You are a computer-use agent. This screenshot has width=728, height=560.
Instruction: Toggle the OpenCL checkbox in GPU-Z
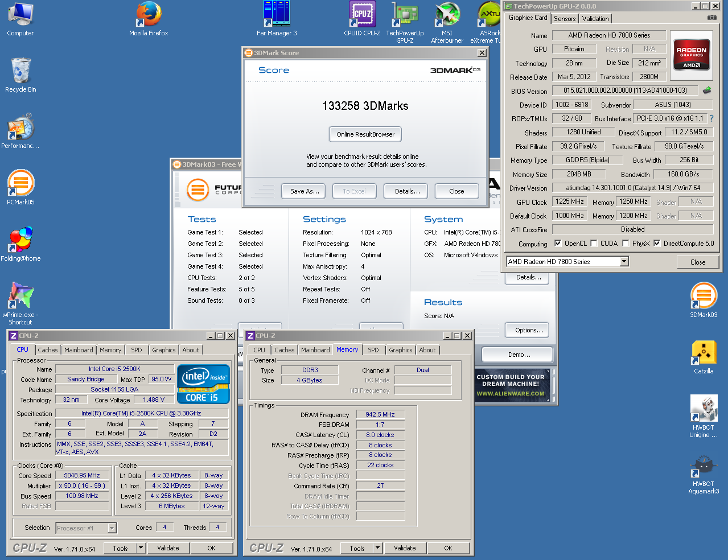558,243
